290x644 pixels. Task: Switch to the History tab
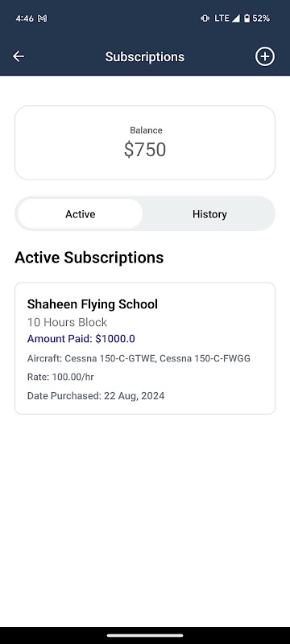tap(209, 214)
